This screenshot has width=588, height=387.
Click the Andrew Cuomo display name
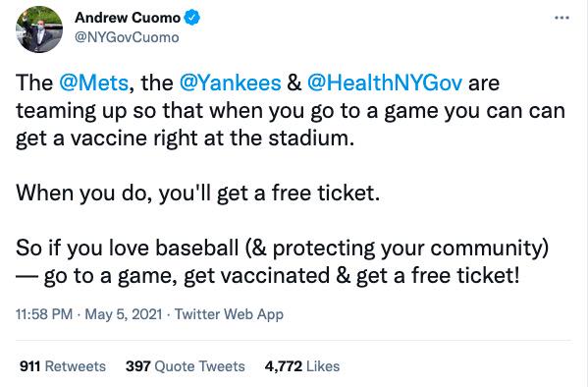click(128, 18)
